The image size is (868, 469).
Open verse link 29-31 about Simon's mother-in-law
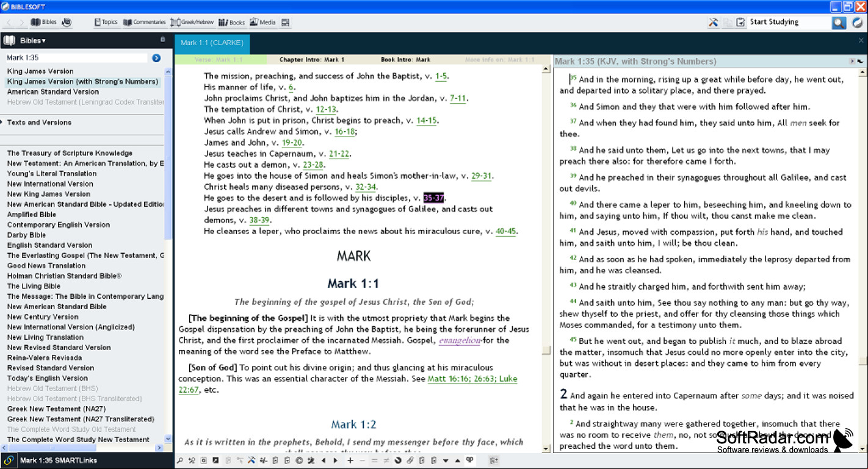tap(481, 176)
